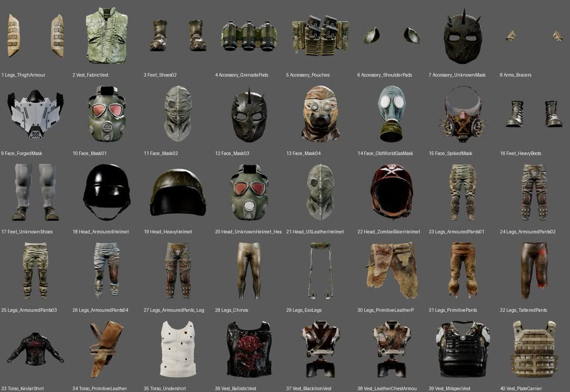The height and width of the screenshot is (392, 570).
Task: Choose the Head_ZombieBikerHelmet icon
Action: point(392,192)
